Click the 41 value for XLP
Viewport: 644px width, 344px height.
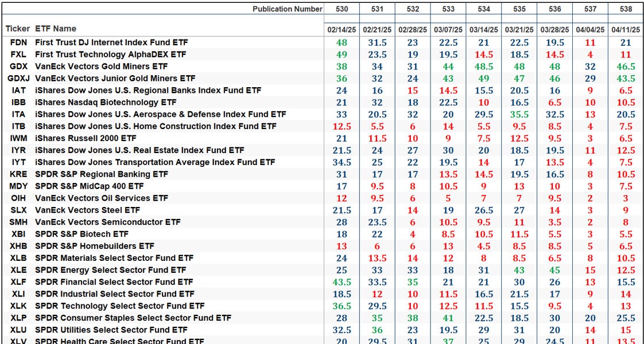pos(448,318)
